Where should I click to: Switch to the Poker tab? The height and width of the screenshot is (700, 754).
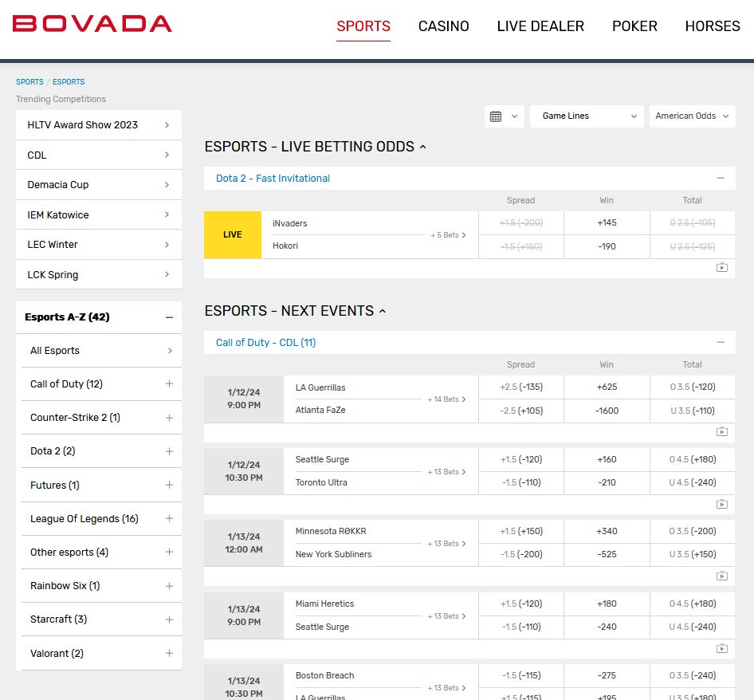click(x=634, y=26)
